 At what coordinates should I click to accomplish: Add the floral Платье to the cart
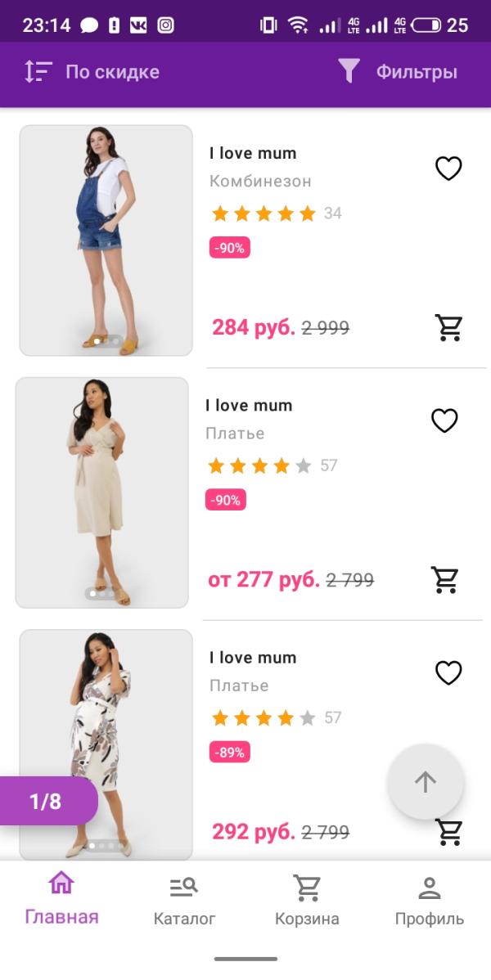448,831
